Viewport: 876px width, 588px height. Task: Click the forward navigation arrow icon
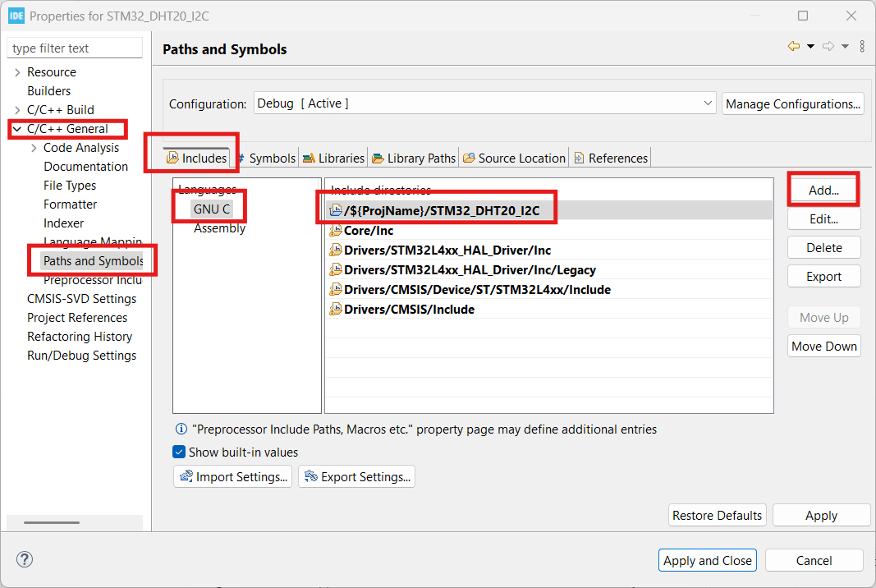click(828, 46)
